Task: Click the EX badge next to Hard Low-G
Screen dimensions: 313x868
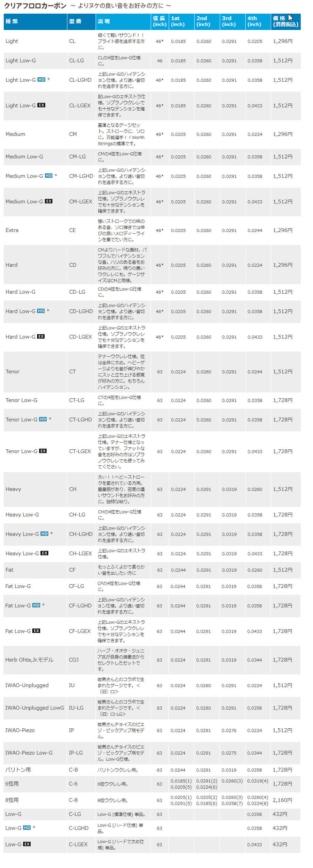Action: tap(41, 337)
